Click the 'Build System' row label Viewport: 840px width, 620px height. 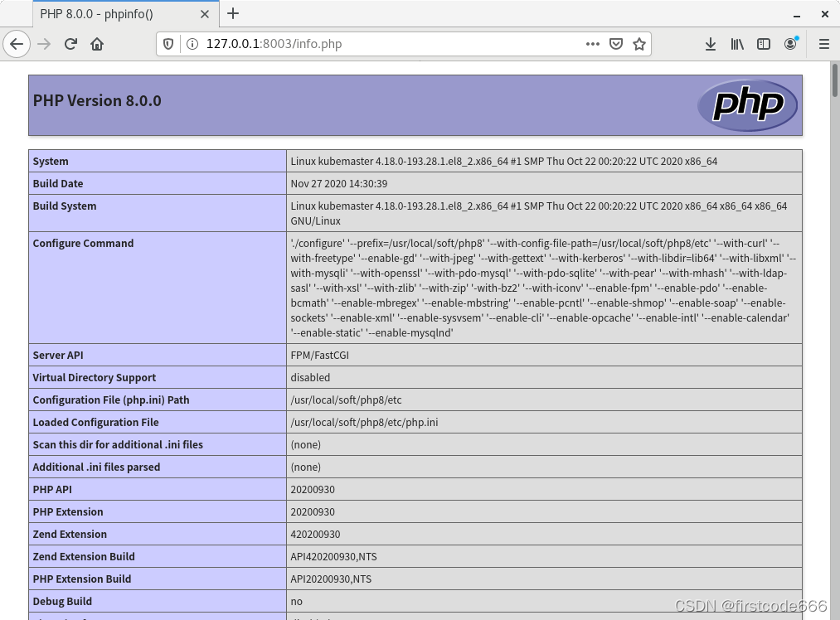tap(65, 206)
